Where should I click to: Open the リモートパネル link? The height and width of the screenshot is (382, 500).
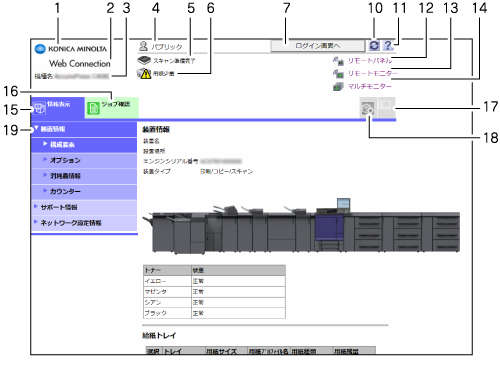pos(370,61)
